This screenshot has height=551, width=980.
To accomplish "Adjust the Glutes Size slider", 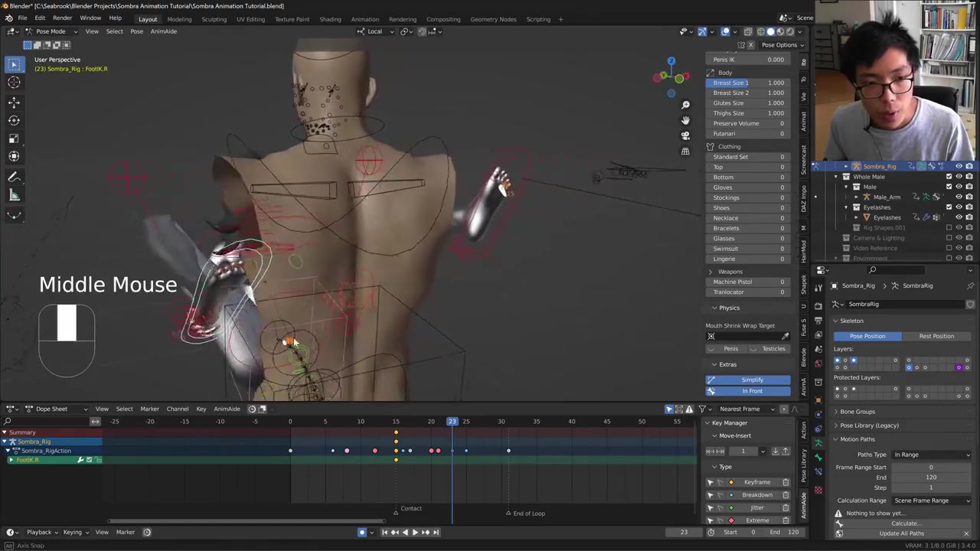I will (748, 103).
